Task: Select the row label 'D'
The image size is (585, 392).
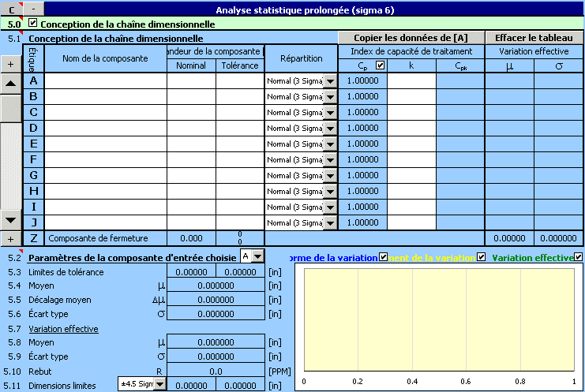Action: coord(34,129)
